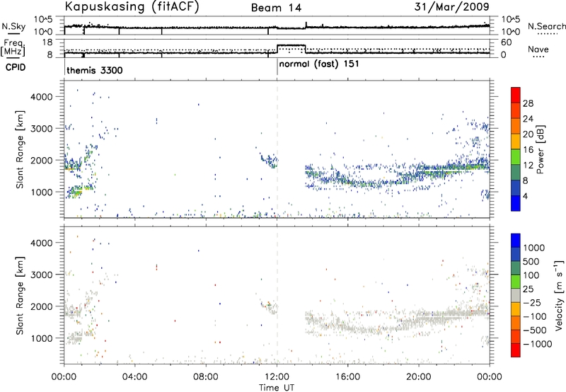Click the Power [dB] colorbar title

(540, 149)
